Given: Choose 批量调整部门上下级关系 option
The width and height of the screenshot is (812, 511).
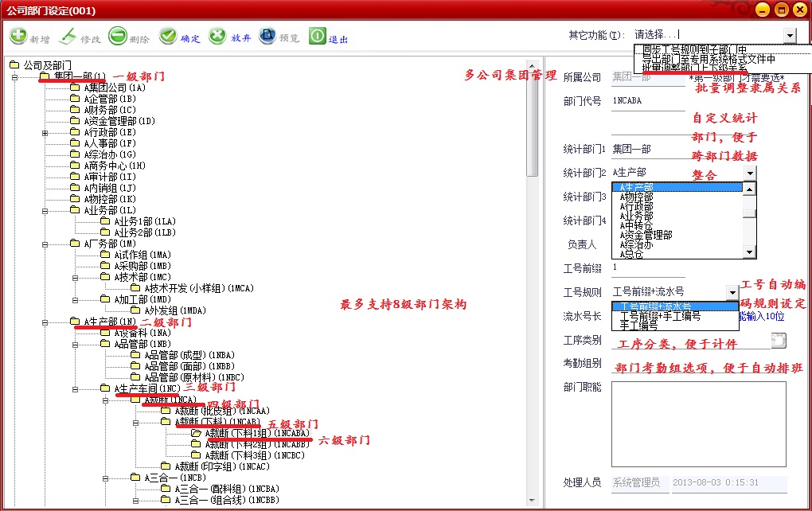Looking at the screenshot, I should point(694,68).
